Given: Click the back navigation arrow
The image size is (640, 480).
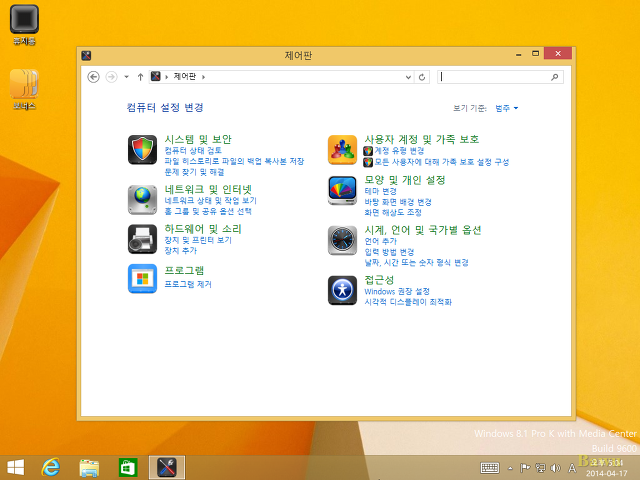Looking at the screenshot, I should [x=93, y=77].
